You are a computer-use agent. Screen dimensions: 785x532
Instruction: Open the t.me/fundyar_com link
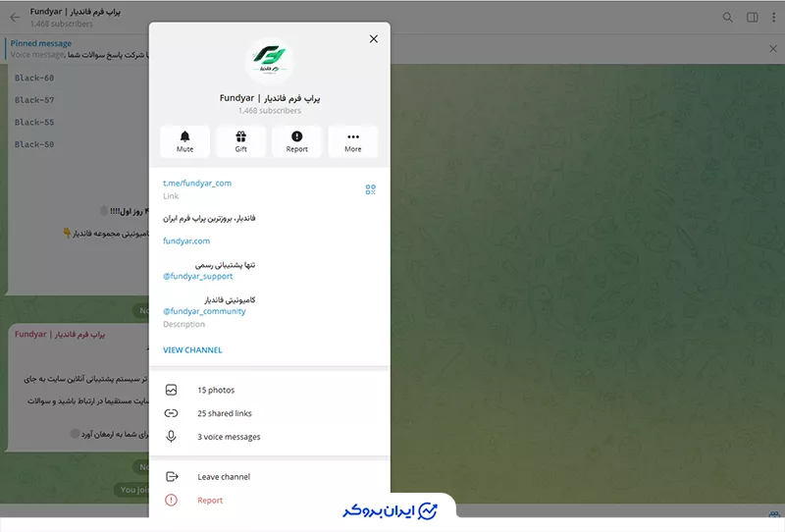coord(197,184)
